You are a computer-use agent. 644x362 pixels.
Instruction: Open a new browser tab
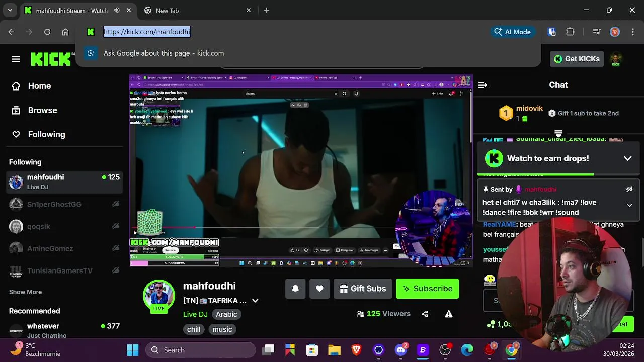point(267,10)
